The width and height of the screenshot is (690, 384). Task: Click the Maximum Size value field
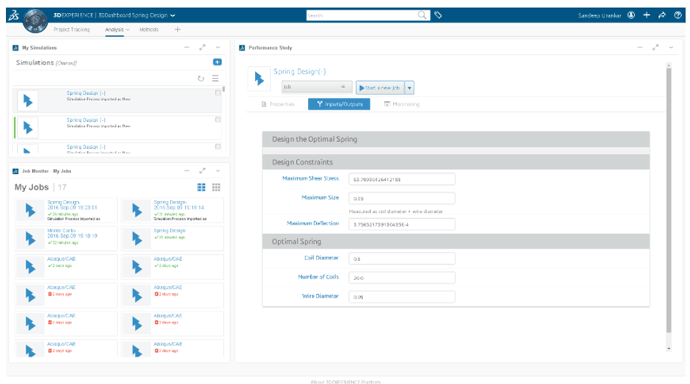click(x=402, y=198)
